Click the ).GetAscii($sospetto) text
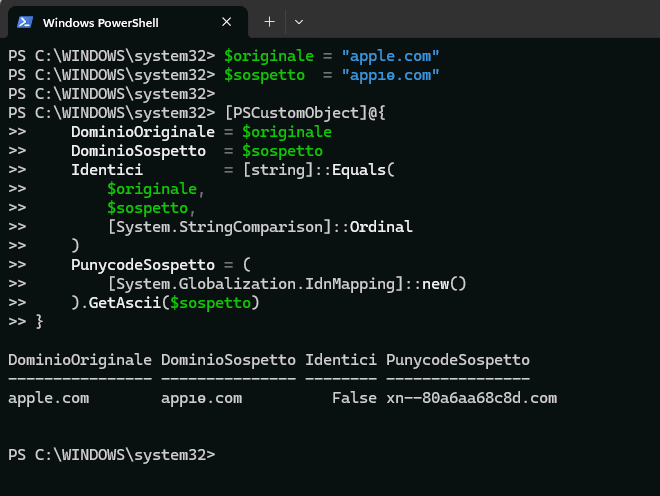Screen dimensions: 660x496 click(165, 302)
